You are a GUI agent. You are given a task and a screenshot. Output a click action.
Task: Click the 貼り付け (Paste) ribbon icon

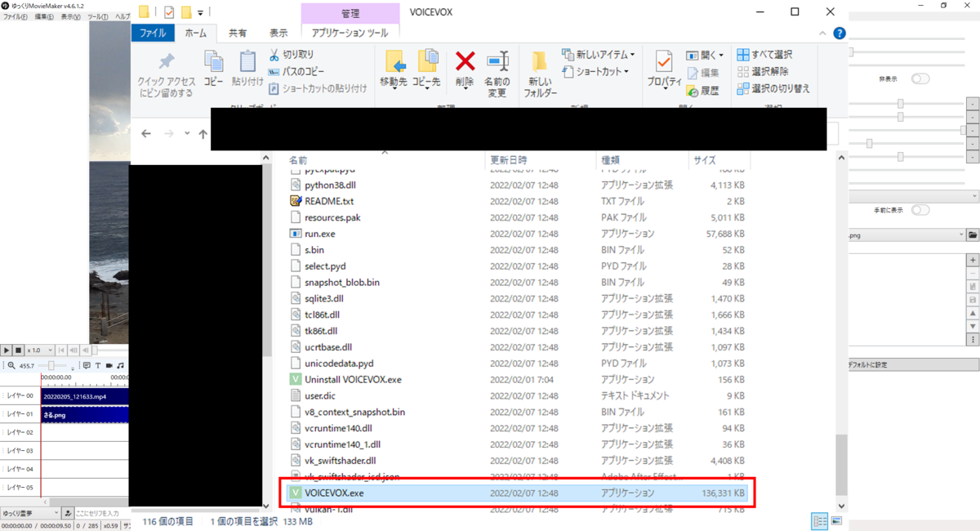[x=247, y=69]
